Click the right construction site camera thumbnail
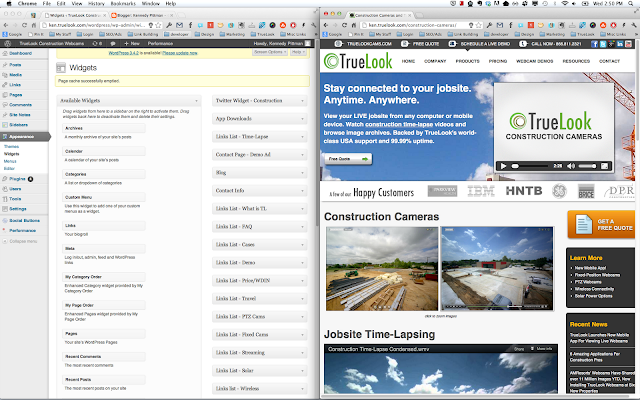The width and height of the screenshot is (640, 400). click(x=497, y=269)
